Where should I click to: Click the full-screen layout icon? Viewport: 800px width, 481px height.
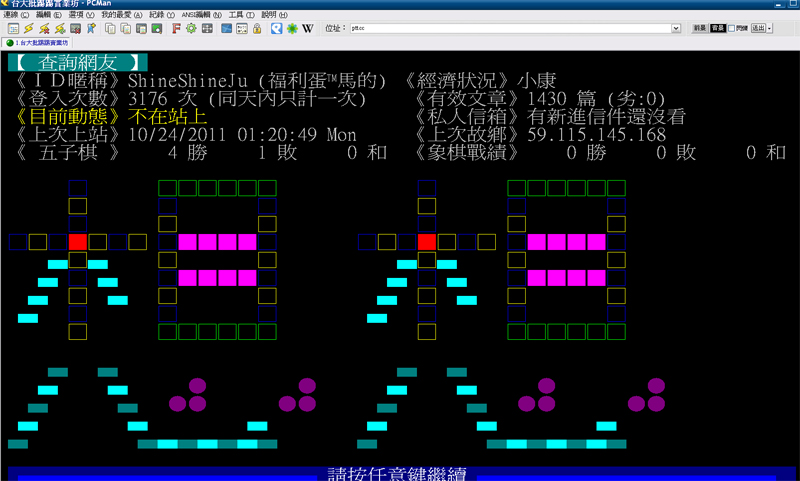coord(207,29)
